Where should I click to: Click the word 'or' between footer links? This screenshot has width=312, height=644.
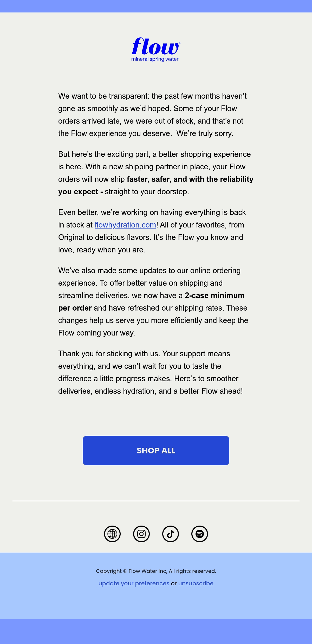(x=174, y=583)
